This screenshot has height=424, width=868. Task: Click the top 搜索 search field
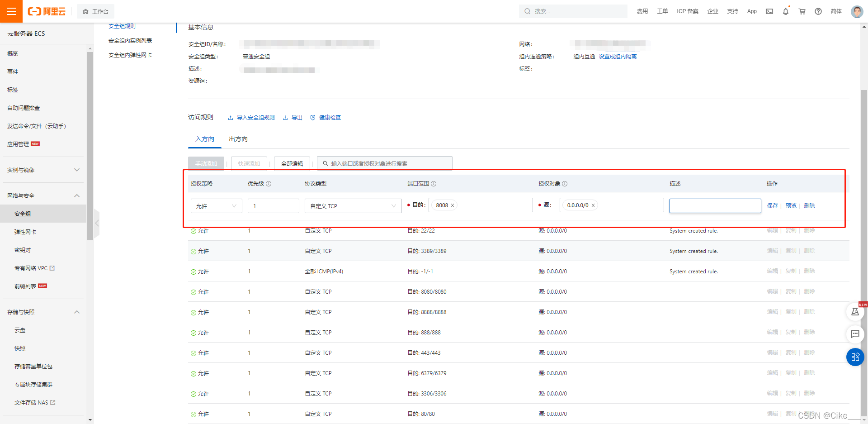[x=573, y=11]
